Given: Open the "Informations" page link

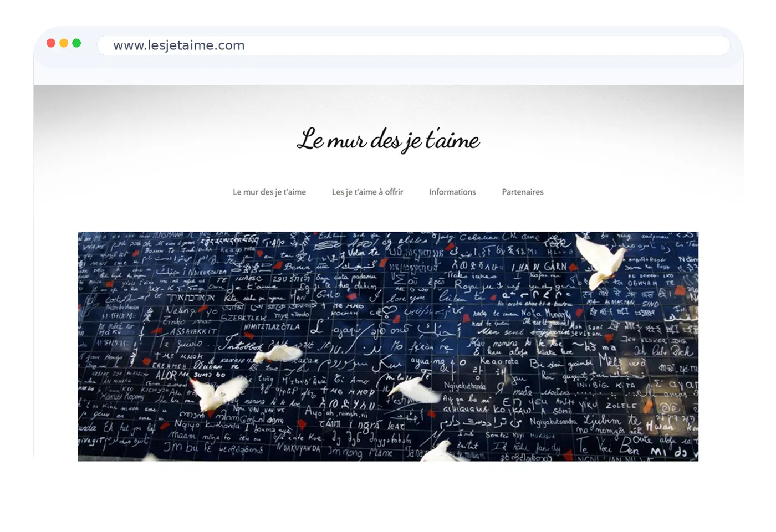Looking at the screenshot, I should point(452,192).
